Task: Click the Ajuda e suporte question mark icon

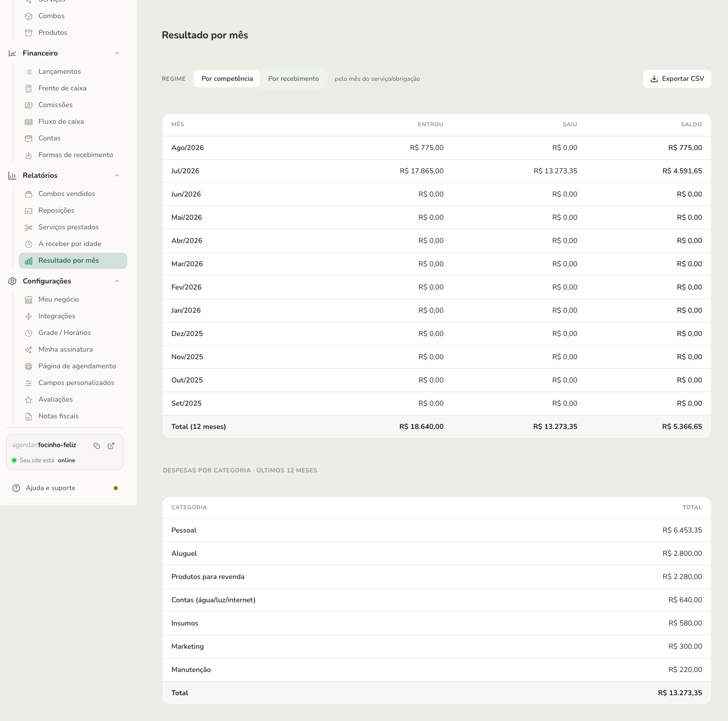Action: pos(16,488)
